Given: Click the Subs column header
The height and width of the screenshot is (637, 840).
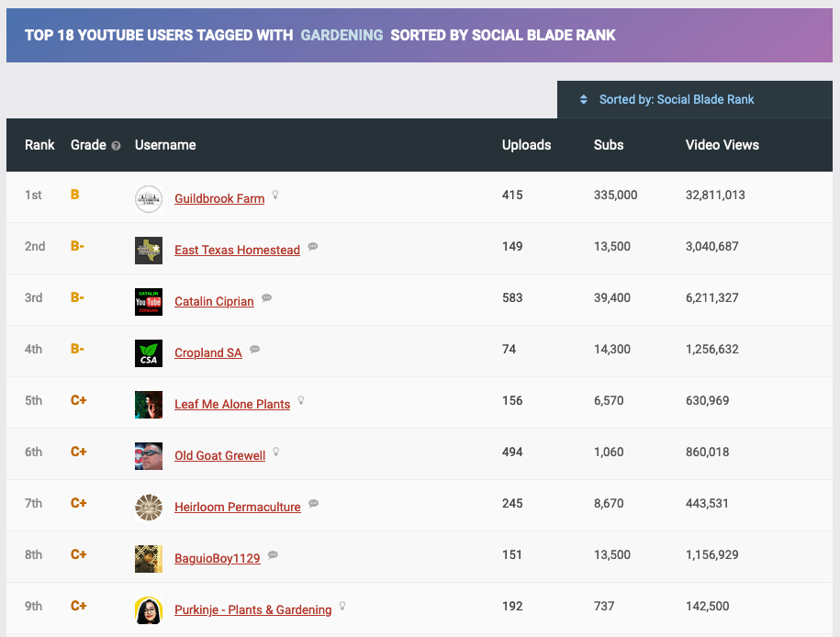Looking at the screenshot, I should [x=609, y=145].
